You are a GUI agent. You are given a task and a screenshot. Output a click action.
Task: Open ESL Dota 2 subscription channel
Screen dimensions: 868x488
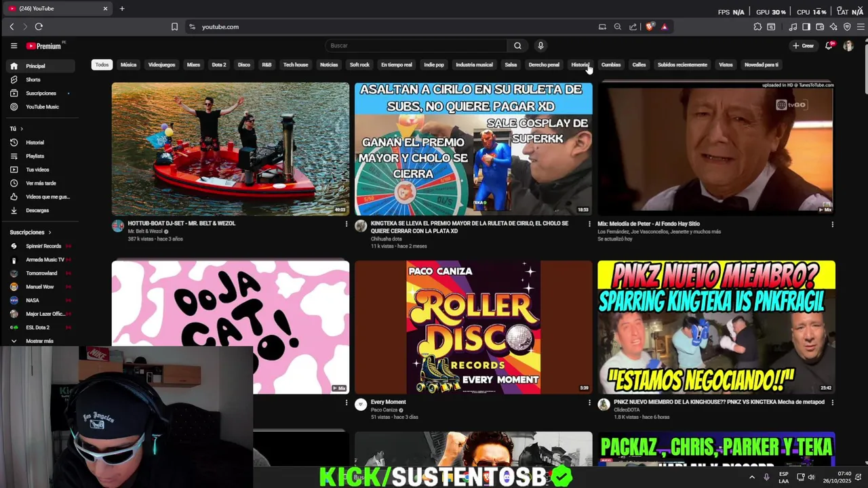coord(40,327)
